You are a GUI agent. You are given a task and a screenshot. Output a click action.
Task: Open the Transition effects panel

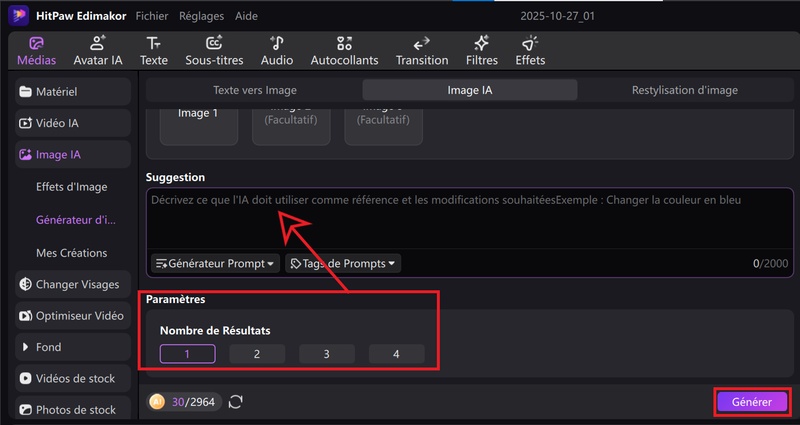pos(421,51)
